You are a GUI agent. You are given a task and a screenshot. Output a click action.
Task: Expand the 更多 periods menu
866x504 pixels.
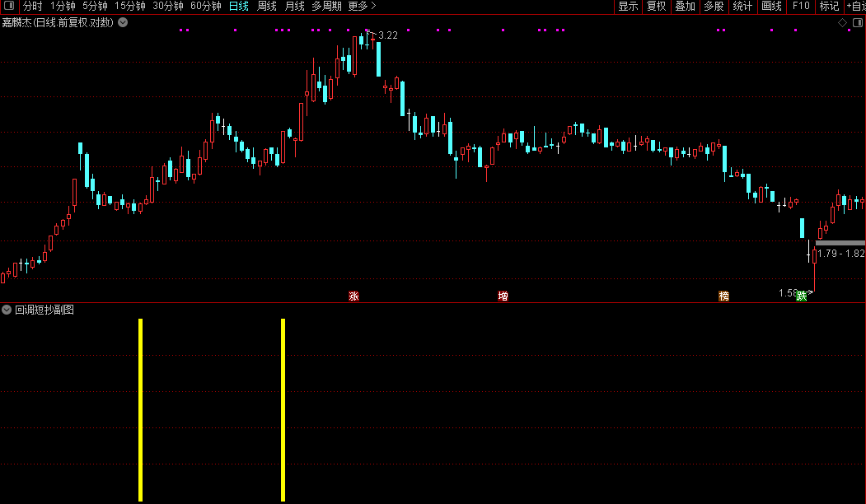[362, 6]
